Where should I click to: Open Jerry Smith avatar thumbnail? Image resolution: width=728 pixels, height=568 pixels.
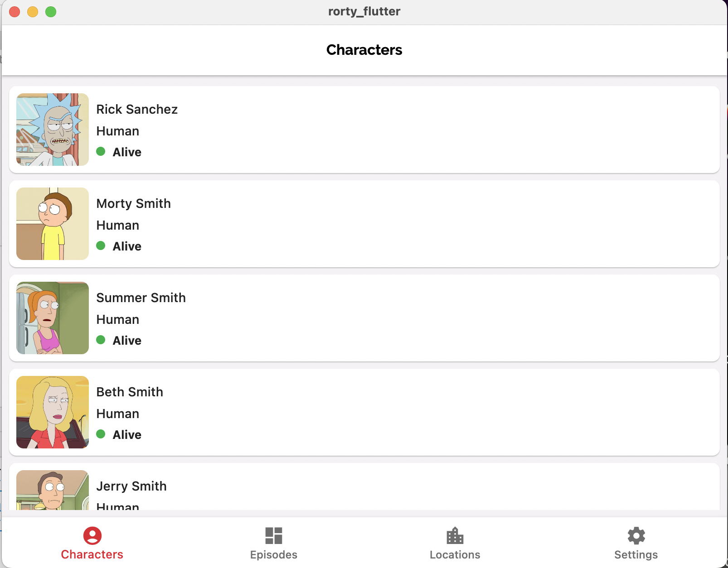53,490
